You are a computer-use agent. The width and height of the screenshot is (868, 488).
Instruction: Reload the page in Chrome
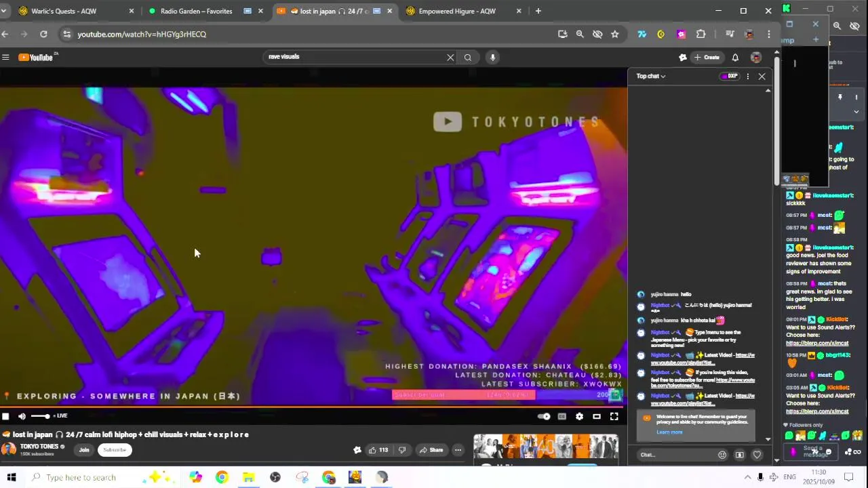43,34
